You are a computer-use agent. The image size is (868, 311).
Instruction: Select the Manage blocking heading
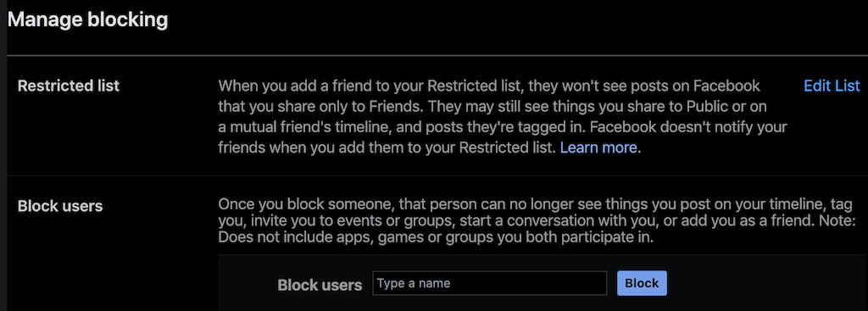(x=87, y=20)
